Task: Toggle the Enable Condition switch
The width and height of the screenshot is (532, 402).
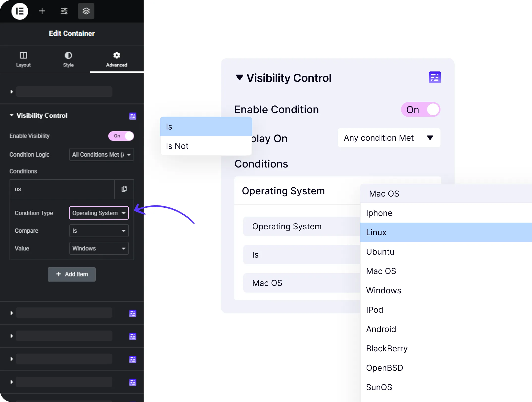Action: click(x=421, y=109)
